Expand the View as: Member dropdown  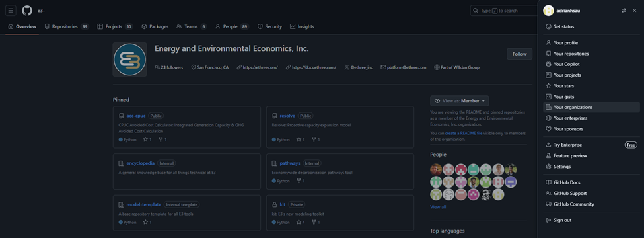[x=460, y=100]
